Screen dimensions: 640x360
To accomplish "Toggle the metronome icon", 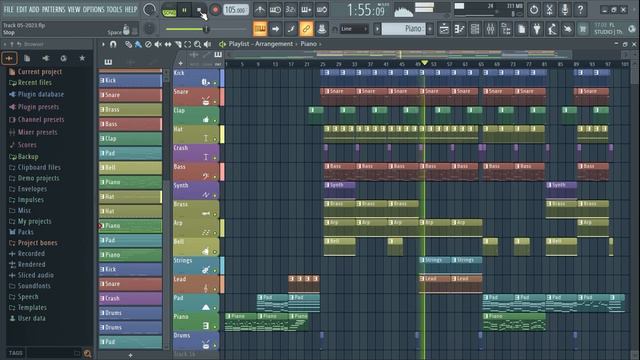I will [260, 9].
